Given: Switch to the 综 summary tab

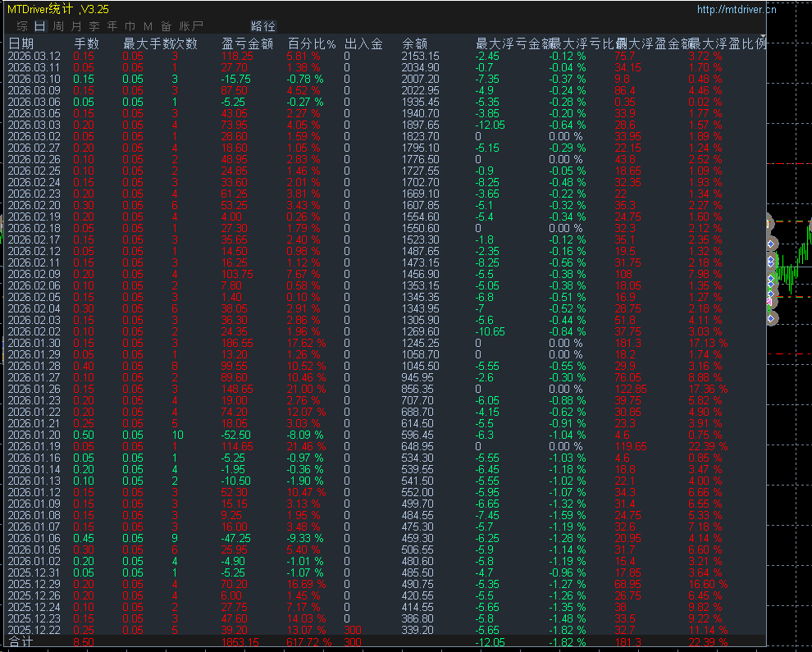Looking at the screenshot, I should click(x=22, y=26).
